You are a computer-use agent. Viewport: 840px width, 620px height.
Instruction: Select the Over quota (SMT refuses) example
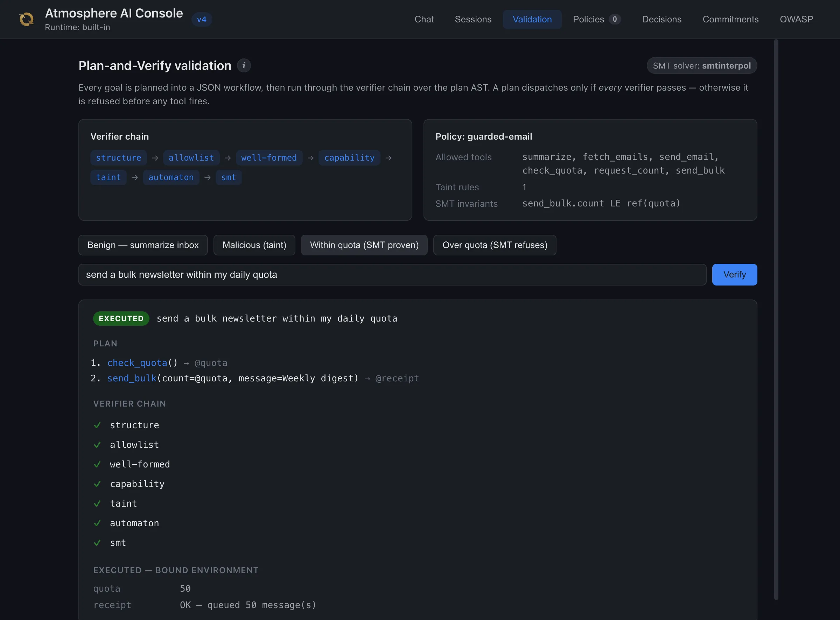[x=495, y=245]
